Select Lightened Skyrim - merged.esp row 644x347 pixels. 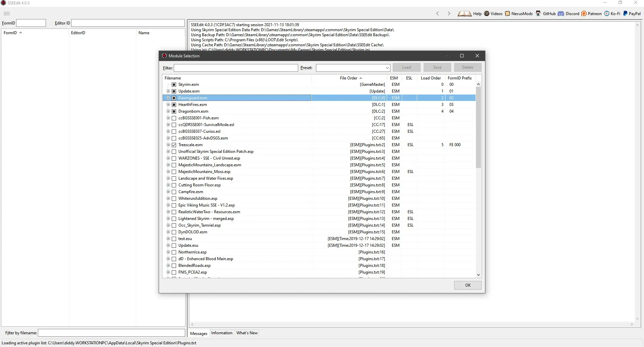(x=319, y=219)
